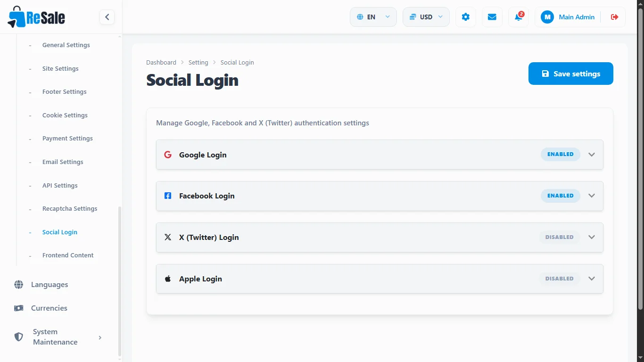
Task: Expand the Apple Login section chevron
Action: coord(592,279)
